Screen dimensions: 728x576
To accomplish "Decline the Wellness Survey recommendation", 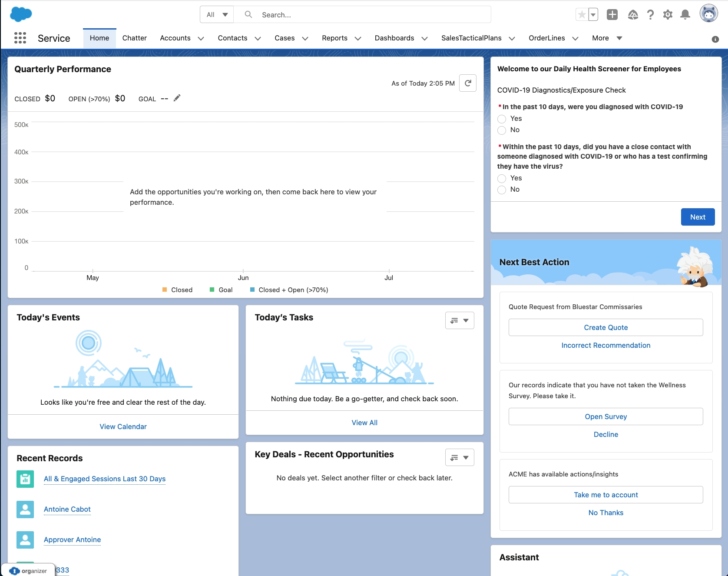I will point(606,434).
